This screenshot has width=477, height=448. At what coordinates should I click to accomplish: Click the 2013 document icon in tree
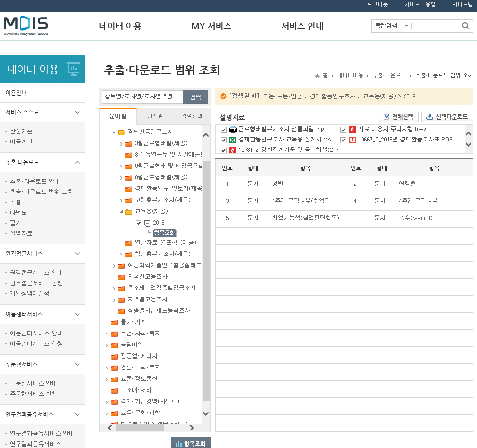tap(147, 223)
